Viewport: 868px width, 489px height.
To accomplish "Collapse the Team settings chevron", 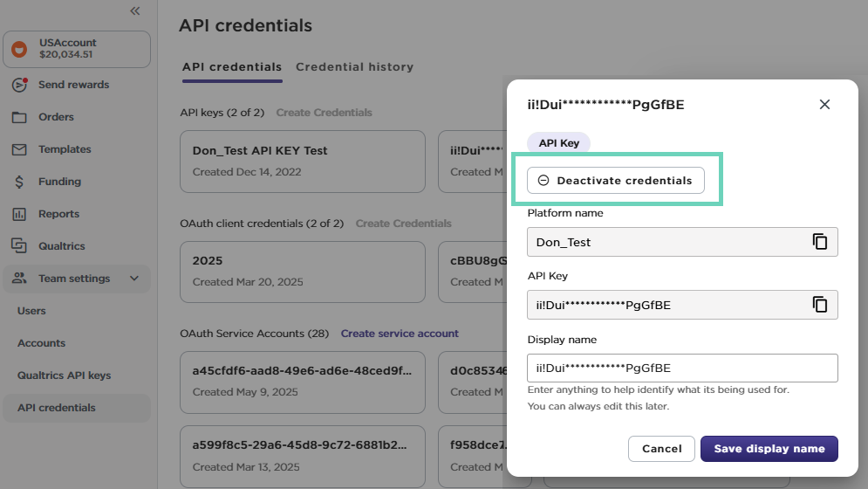I will click(x=134, y=279).
